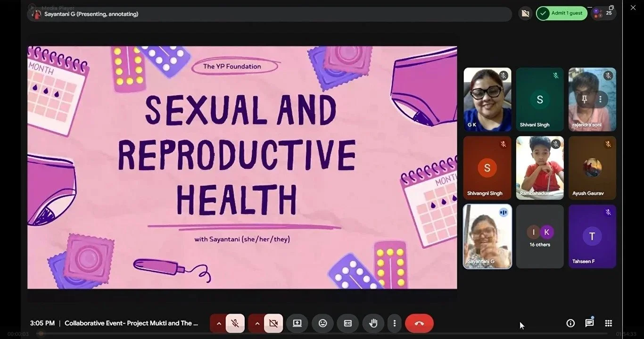Select Ayush Gaurav participant tile
Image resolution: width=644 pixels, height=339 pixels.
pyautogui.click(x=592, y=168)
